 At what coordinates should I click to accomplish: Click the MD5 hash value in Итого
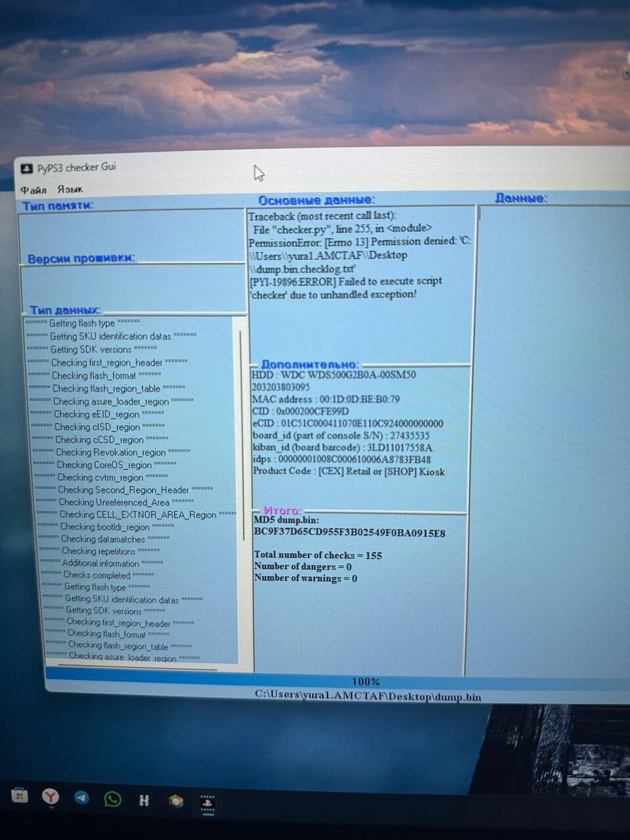coord(349,533)
